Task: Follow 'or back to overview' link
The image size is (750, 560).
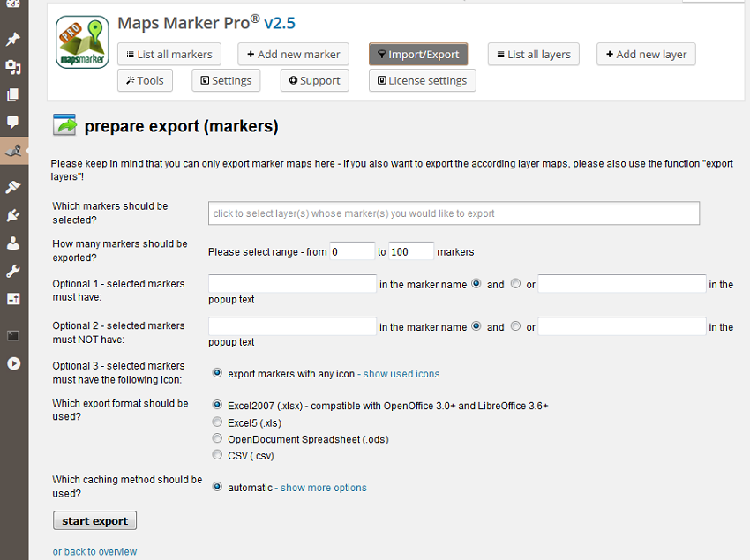Action: pyautogui.click(x=94, y=552)
